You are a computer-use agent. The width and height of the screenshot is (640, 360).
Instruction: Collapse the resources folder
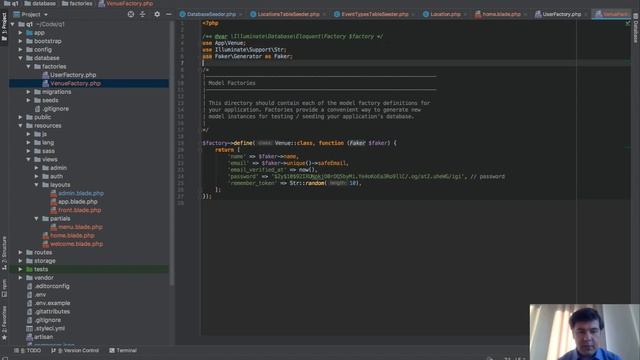[20, 126]
